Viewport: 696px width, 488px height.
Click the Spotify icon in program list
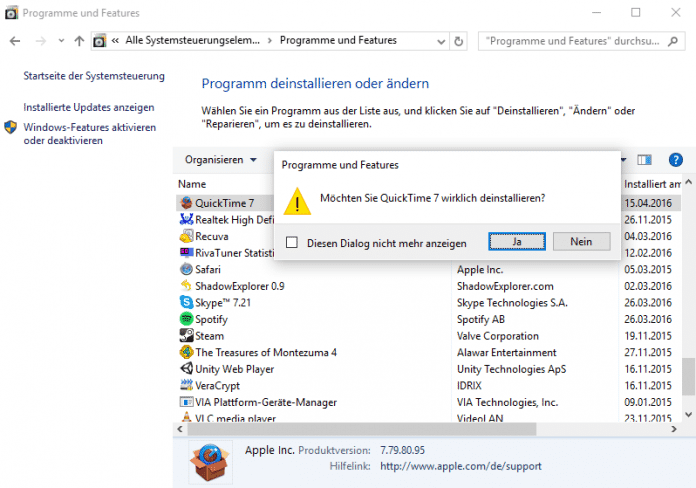186,319
